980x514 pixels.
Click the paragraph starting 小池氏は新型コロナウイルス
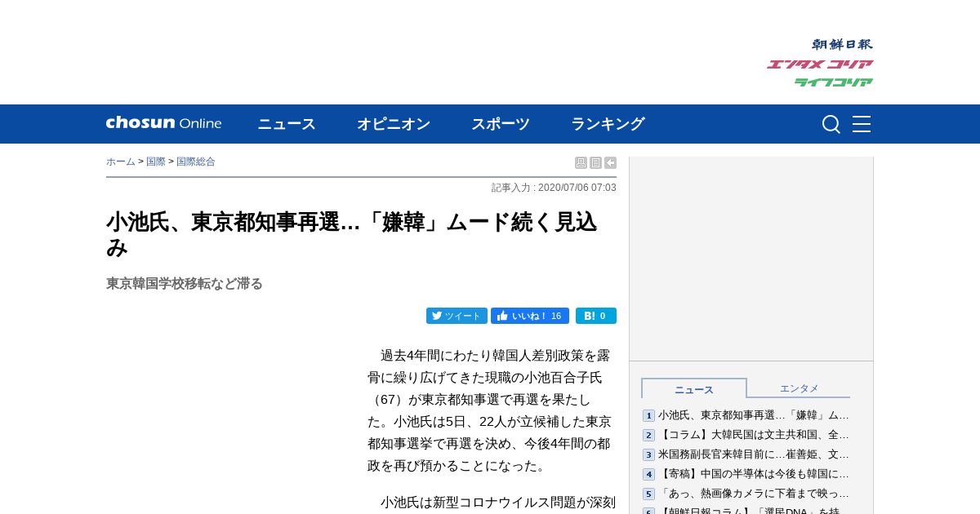(492, 503)
